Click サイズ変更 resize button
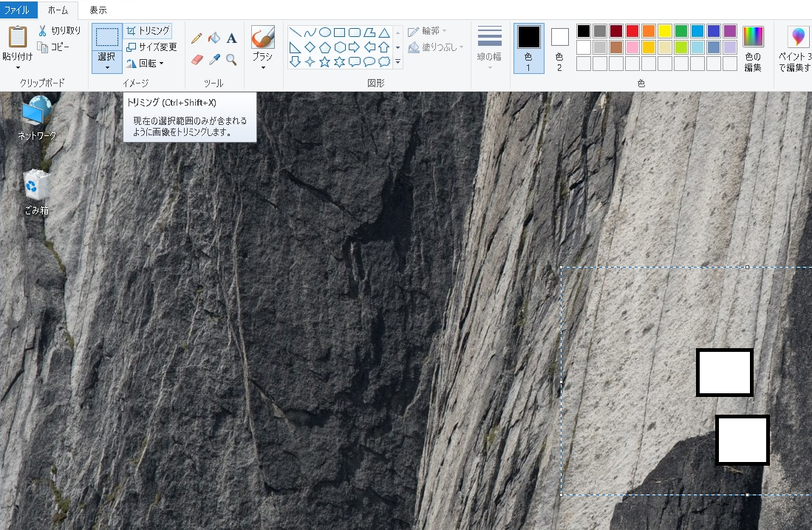 click(x=151, y=47)
